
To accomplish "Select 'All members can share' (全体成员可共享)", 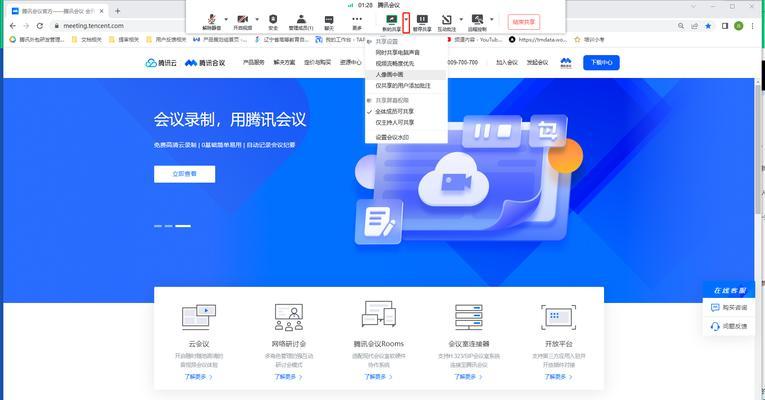I will click(x=406, y=112).
